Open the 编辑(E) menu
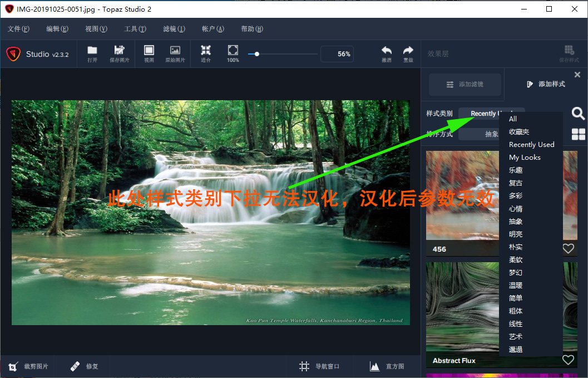This screenshot has height=378, width=588. (x=57, y=29)
